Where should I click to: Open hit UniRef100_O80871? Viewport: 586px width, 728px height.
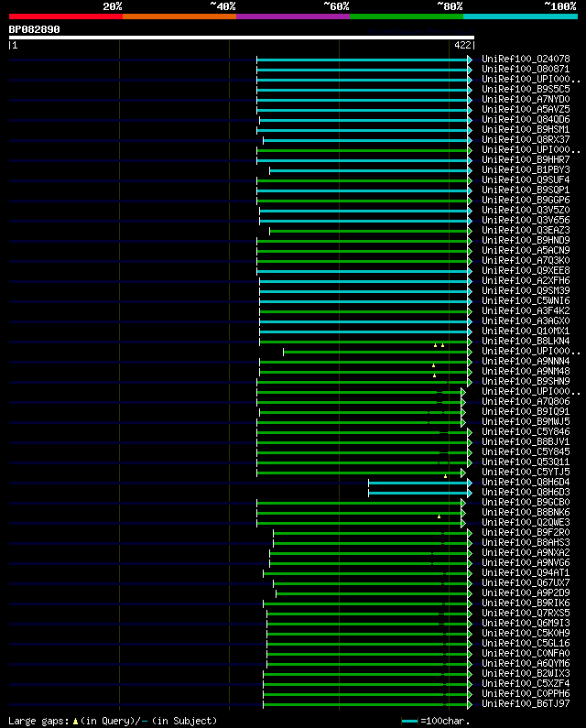tap(526, 70)
